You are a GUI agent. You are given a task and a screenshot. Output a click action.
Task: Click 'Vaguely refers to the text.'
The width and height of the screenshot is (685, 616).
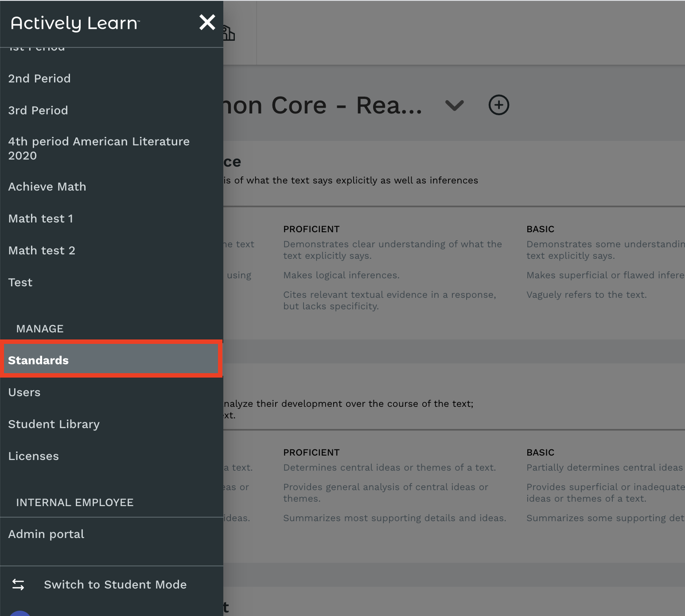[x=587, y=295]
